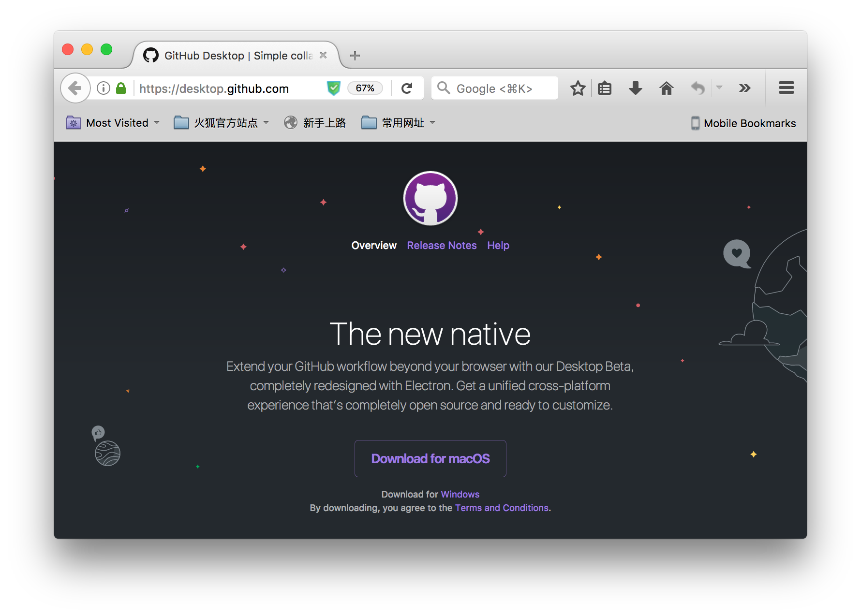Show bookmarks list via the clipboard icon

605,88
